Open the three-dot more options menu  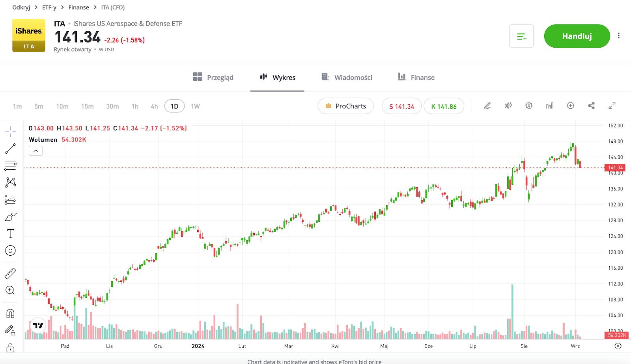619,36
